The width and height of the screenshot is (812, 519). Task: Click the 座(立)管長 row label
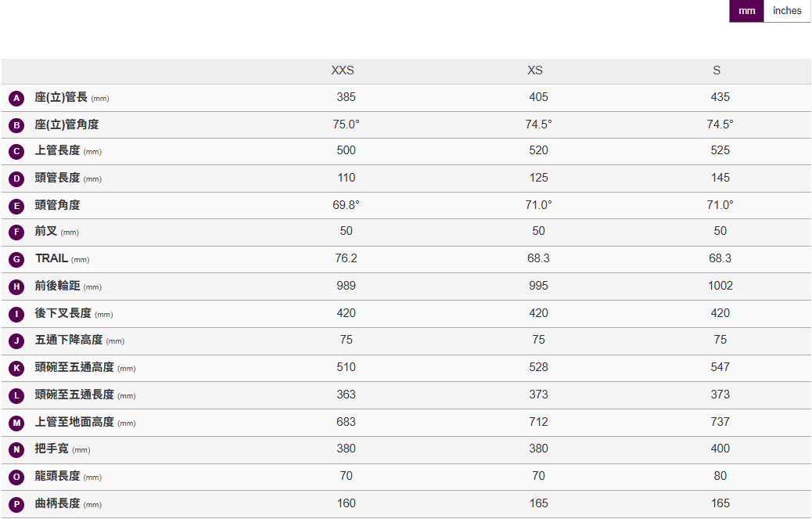point(61,97)
